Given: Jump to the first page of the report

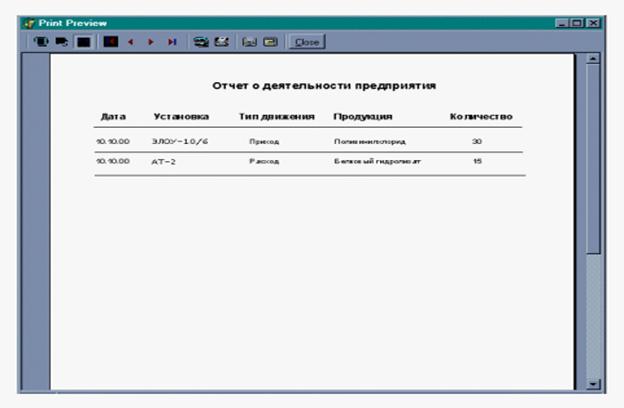Looking at the screenshot, I should (x=111, y=43).
